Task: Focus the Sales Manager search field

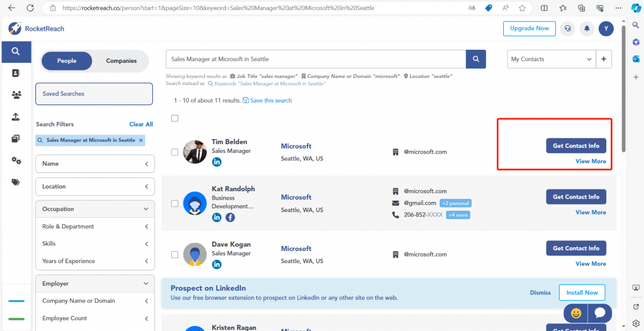Action: [x=316, y=59]
